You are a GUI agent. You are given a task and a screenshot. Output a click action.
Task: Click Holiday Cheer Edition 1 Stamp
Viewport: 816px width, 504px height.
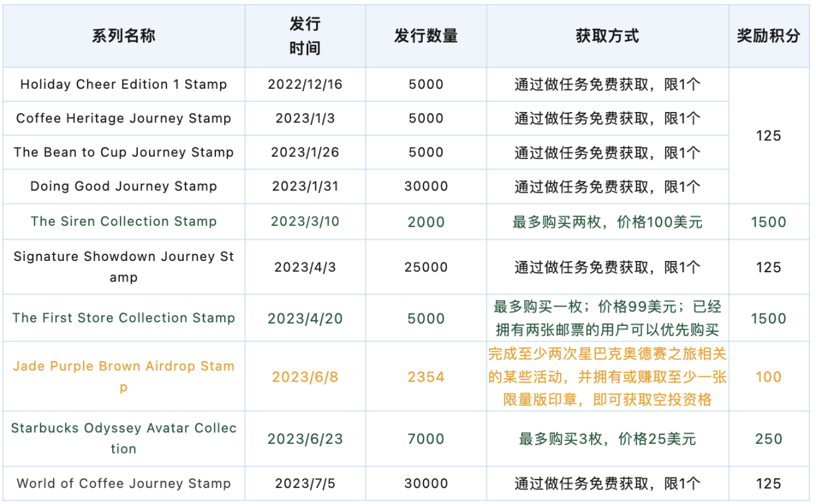(123, 84)
